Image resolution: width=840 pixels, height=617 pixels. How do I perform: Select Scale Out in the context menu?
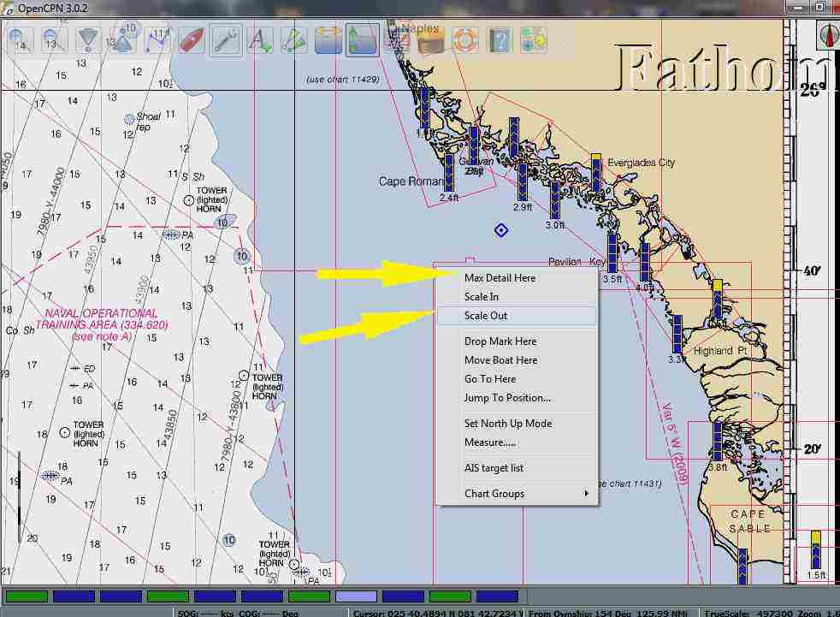point(517,316)
